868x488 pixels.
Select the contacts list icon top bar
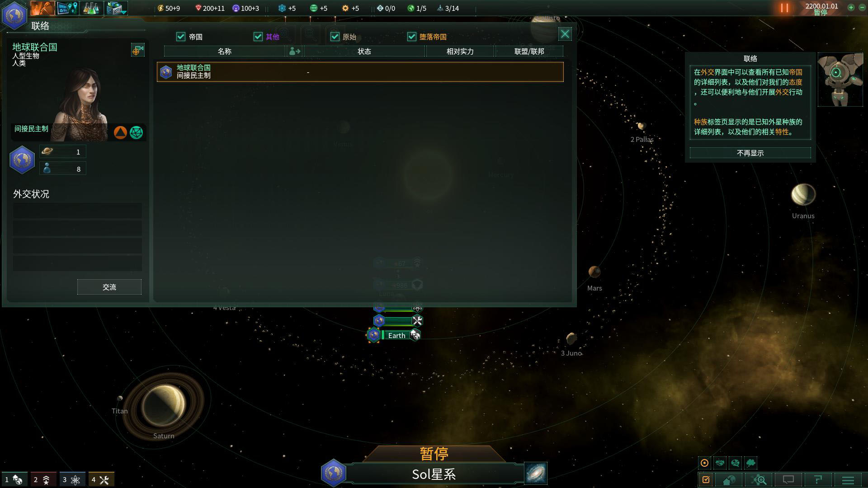43,8
